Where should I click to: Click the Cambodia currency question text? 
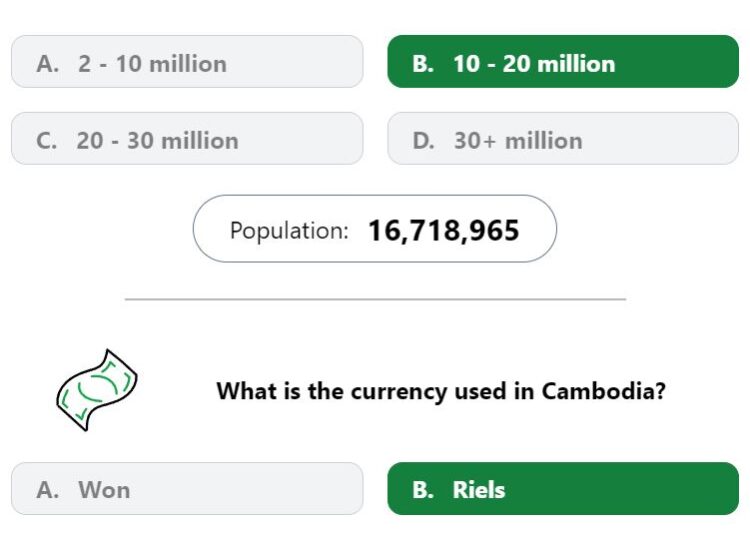441,391
